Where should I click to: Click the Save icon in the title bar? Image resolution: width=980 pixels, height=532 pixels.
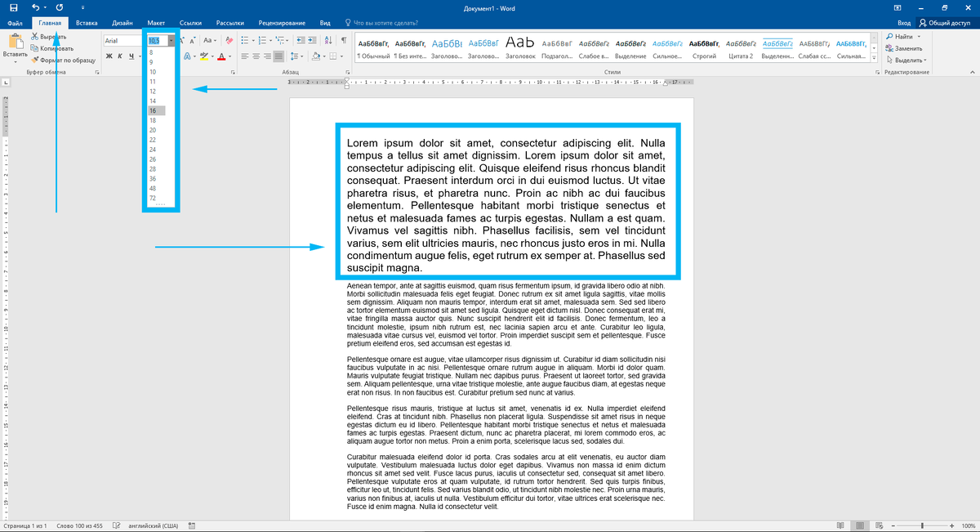tap(13, 7)
